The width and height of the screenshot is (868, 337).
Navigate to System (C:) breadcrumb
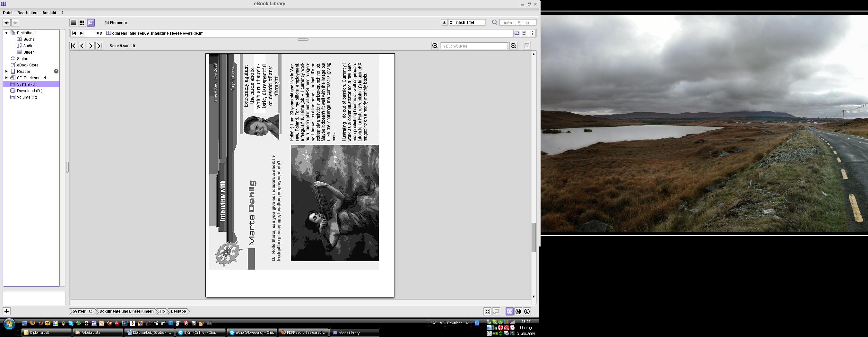pyautogui.click(x=83, y=311)
